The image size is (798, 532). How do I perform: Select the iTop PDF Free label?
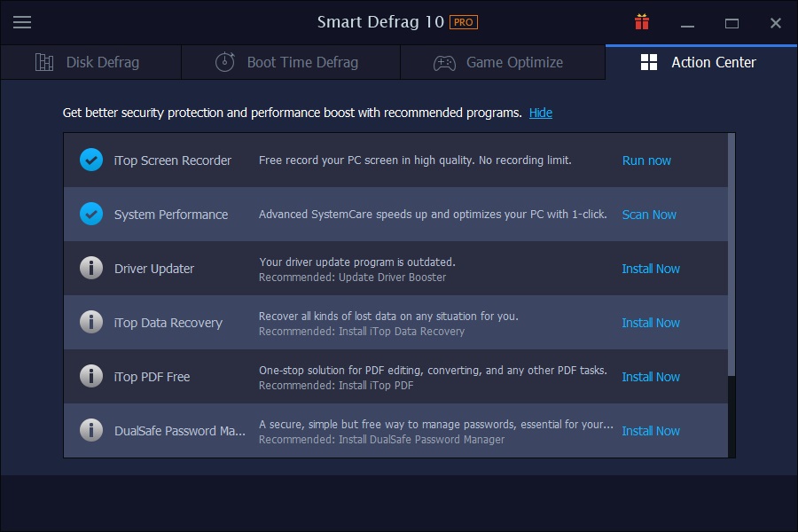pyautogui.click(x=152, y=377)
